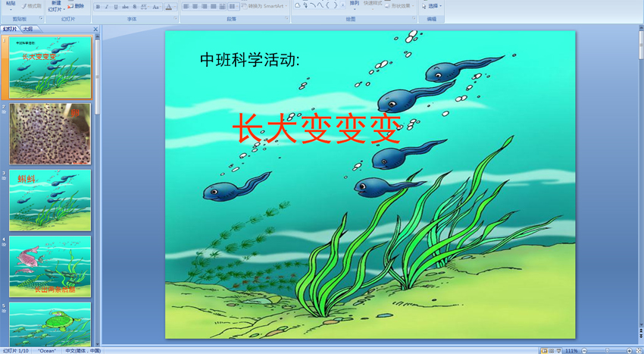
Task: Click the Delete slide icon
Action: [76, 6]
